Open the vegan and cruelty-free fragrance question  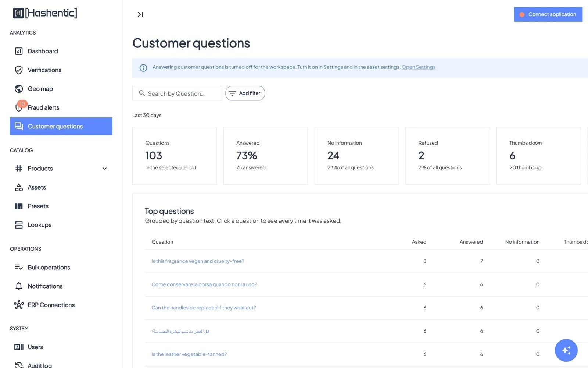click(198, 261)
